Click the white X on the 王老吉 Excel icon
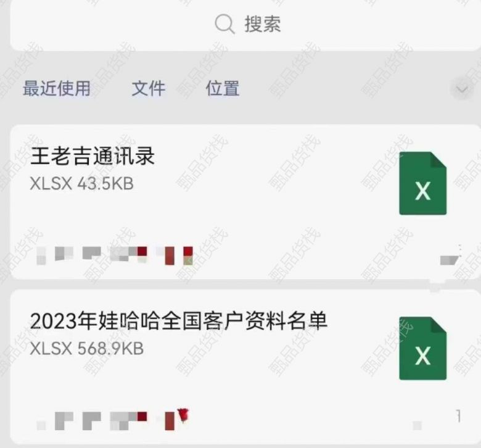Screen dimensions: 481x448 (x=422, y=191)
